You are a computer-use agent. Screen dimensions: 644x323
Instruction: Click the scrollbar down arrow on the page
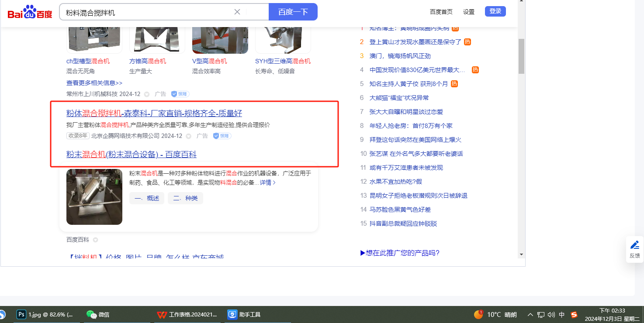[x=521, y=254]
